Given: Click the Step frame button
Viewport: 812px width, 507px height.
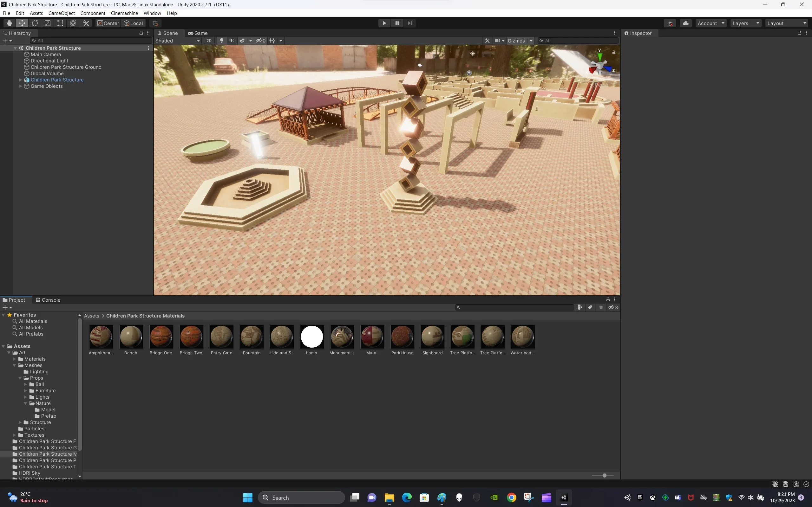Looking at the screenshot, I should [410, 23].
